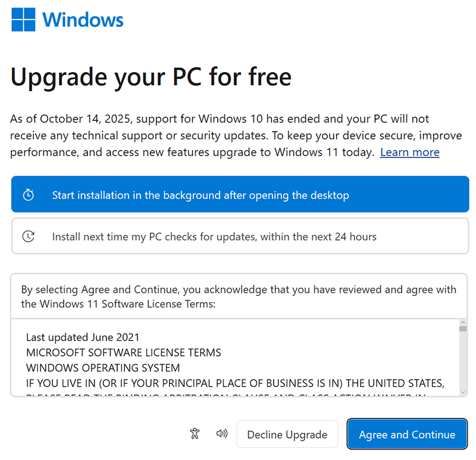This screenshot has height=460, width=476.
Task: Open the Learn more link
Action: click(x=409, y=152)
